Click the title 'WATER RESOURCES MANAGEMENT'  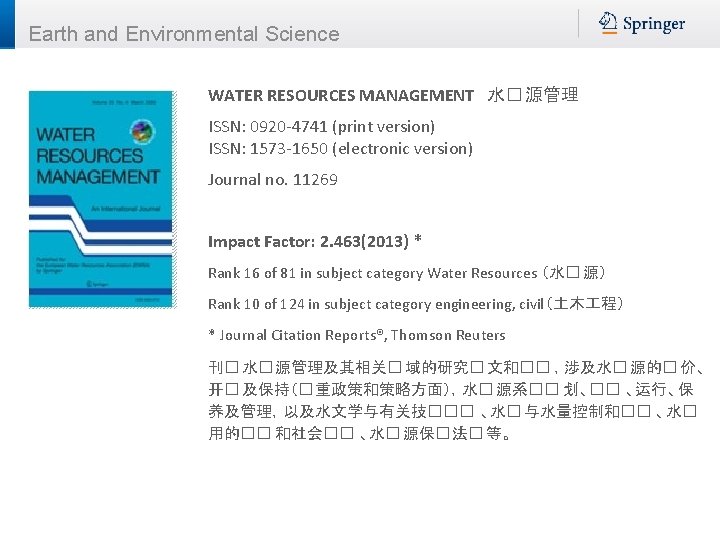[341, 96]
